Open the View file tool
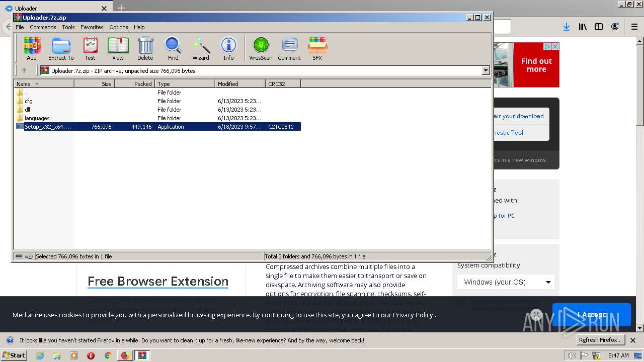The width and height of the screenshot is (644, 362). [x=118, y=49]
